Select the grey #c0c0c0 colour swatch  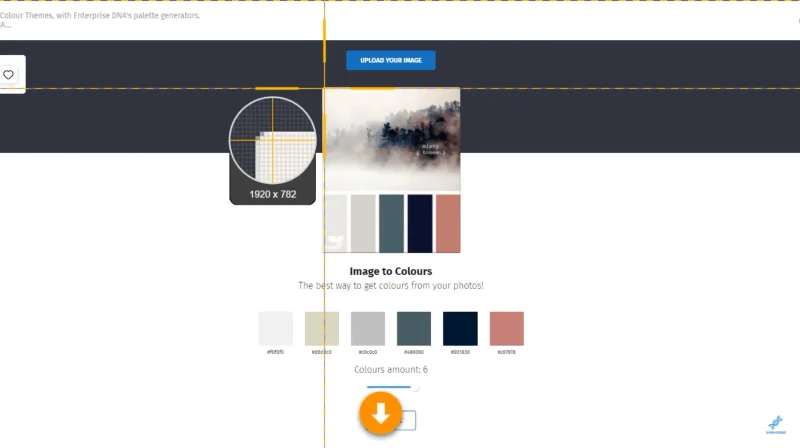pos(368,329)
